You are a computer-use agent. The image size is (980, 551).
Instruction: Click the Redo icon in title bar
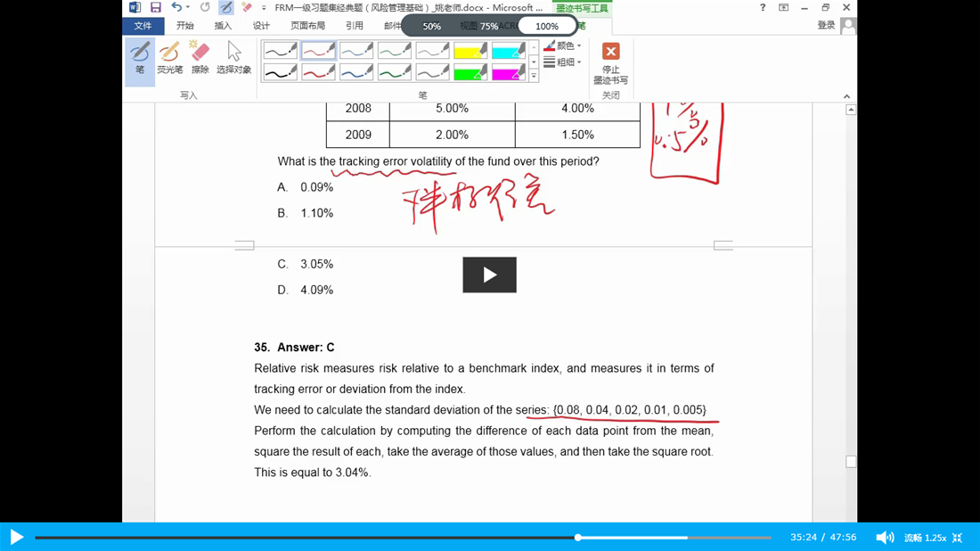point(205,7)
